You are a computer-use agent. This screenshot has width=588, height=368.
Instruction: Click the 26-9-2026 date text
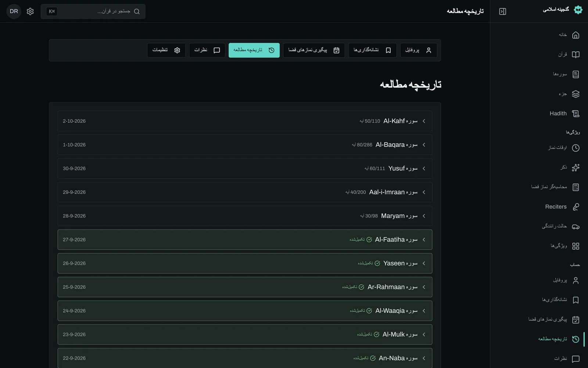(x=74, y=263)
